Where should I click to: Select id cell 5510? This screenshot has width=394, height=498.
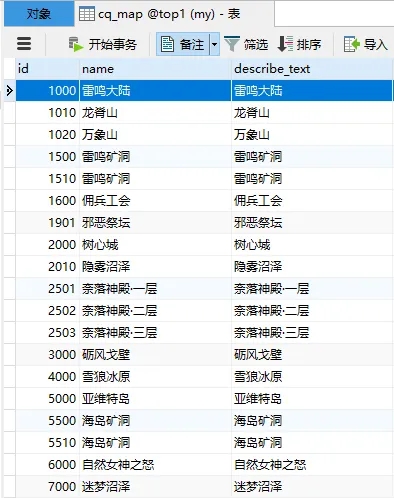pyautogui.click(x=47, y=443)
